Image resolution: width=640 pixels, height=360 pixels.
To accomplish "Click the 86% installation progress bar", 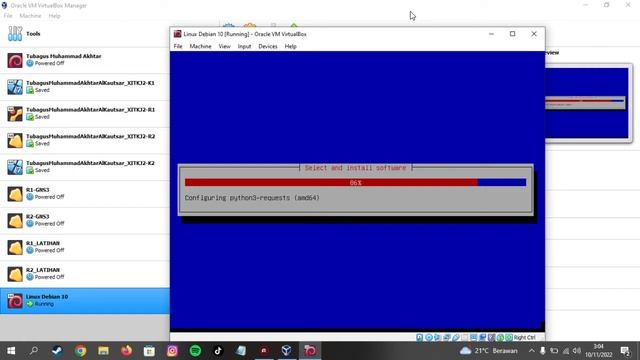I will (x=356, y=182).
